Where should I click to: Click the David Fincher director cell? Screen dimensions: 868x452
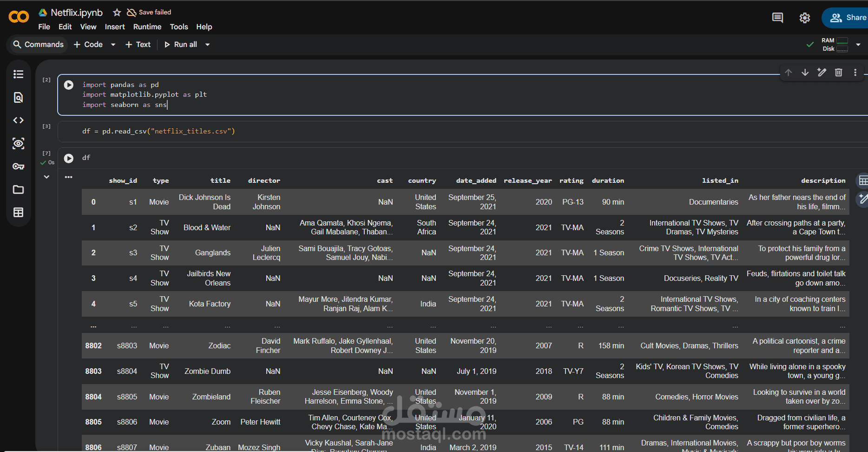[268, 346]
